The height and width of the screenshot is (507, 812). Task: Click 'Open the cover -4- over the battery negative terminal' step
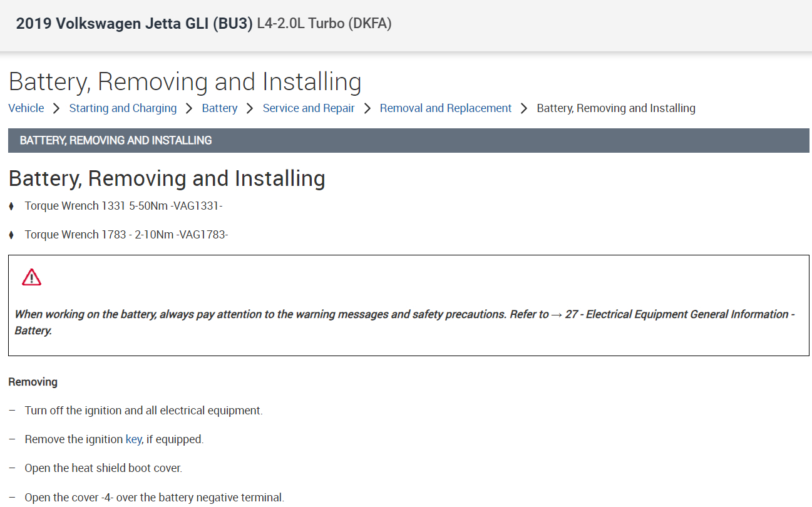(154, 498)
